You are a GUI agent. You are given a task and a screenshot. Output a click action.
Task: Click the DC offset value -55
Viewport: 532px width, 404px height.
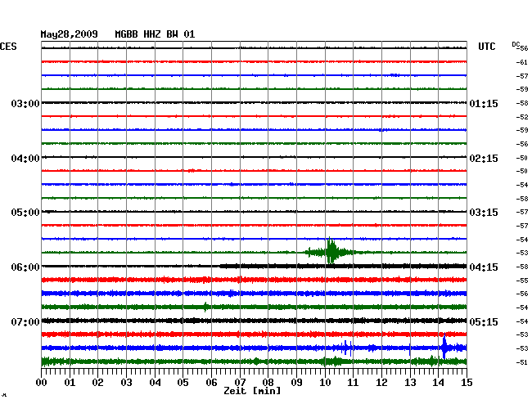click(522, 281)
